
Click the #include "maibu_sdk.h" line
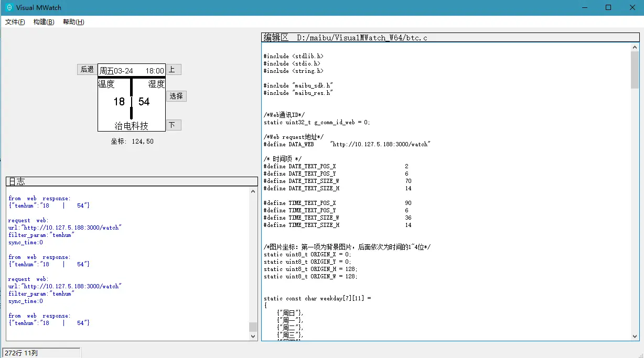pos(298,85)
